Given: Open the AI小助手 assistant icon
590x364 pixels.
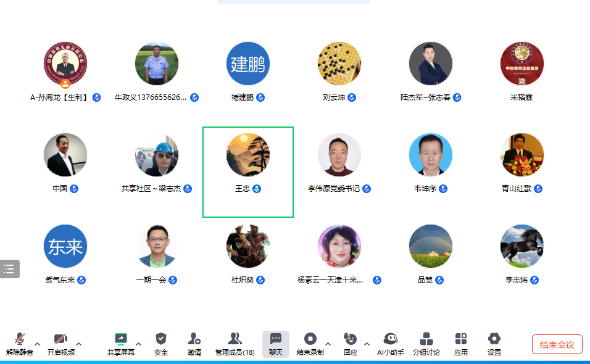Looking at the screenshot, I should click(x=391, y=339).
